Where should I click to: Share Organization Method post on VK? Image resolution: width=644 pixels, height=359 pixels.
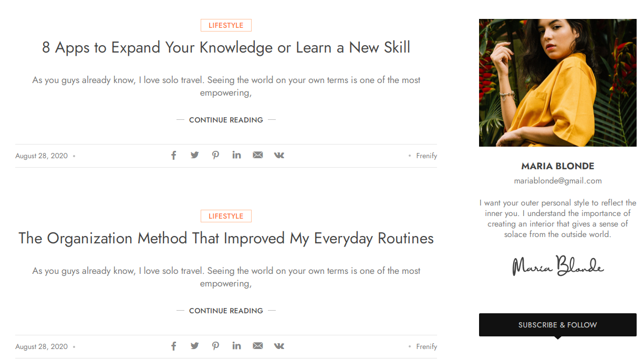tap(279, 346)
